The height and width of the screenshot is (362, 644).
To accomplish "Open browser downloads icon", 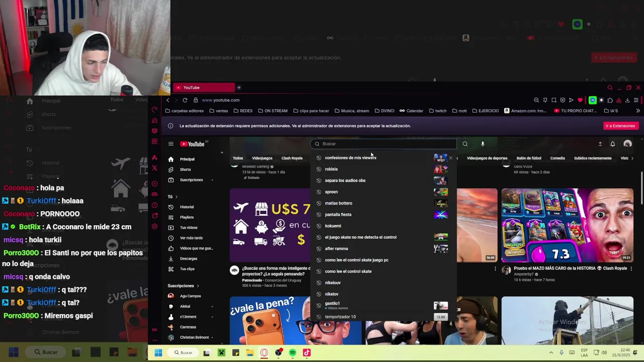I will pos(627,100).
